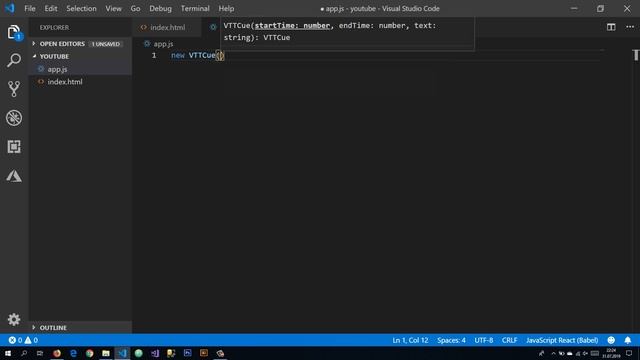
Task: Open the Help menu
Action: [x=226, y=8]
